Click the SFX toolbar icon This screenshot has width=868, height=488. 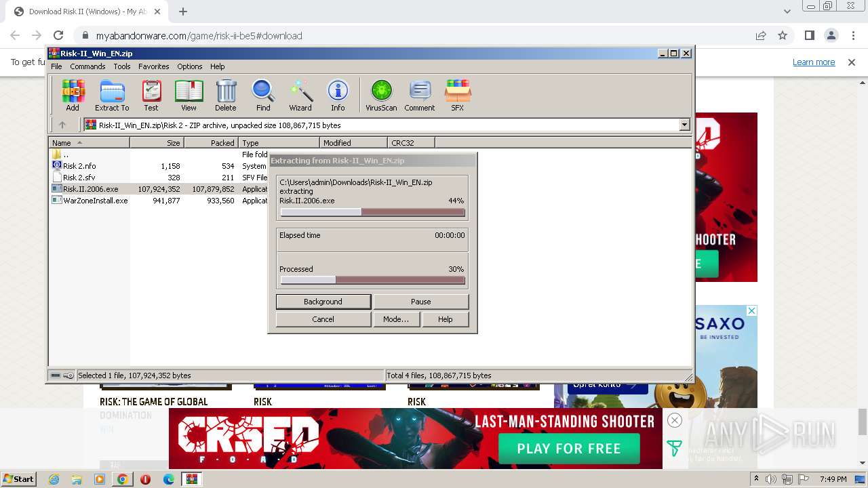tap(458, 95)
